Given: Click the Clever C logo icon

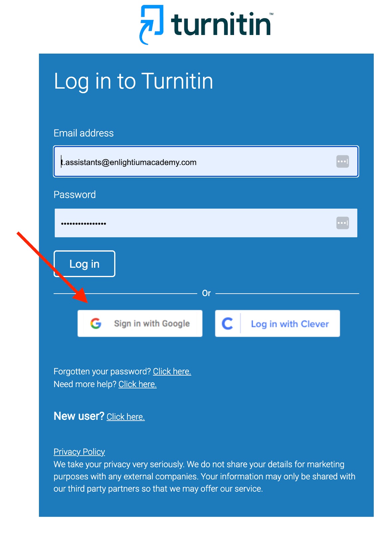Looking at the screenshot, I should pos(227,323).
